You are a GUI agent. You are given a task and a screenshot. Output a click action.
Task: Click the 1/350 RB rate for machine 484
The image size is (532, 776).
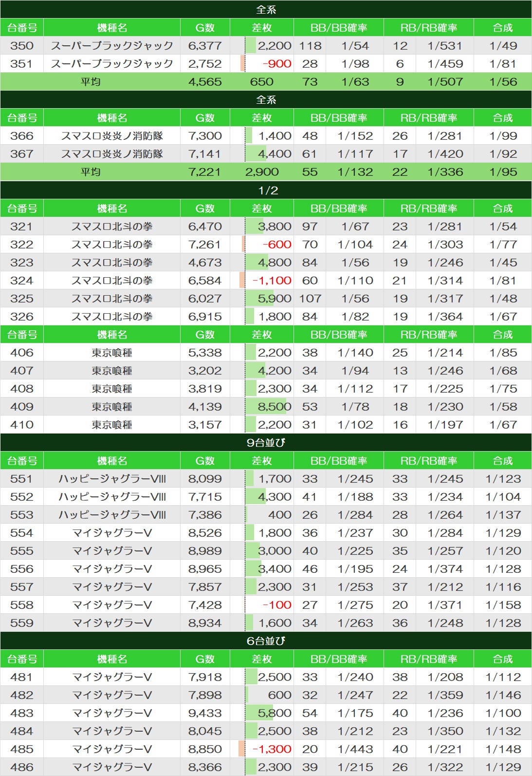[x=445, y=731]
